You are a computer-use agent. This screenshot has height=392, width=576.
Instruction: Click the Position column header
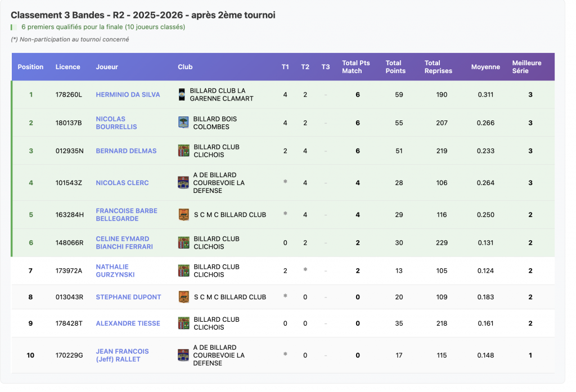pyautogui.click(x=30, y=67)
